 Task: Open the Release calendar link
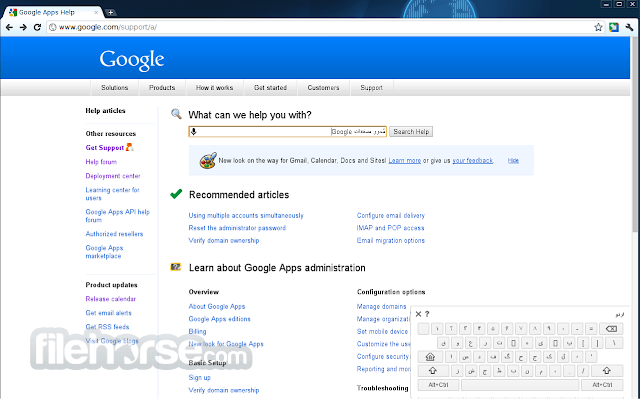111,299
